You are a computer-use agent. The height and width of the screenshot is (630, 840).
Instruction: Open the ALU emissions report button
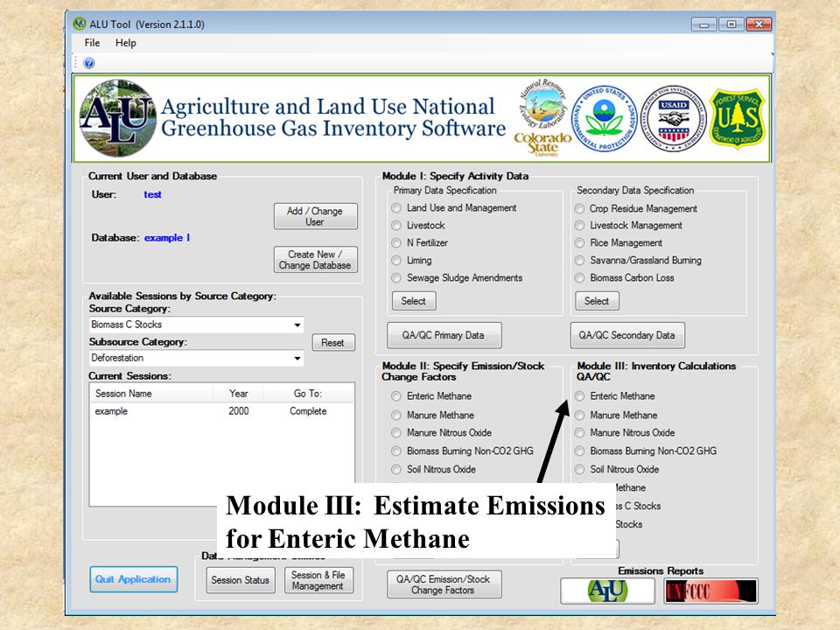[x=607, y=591]
